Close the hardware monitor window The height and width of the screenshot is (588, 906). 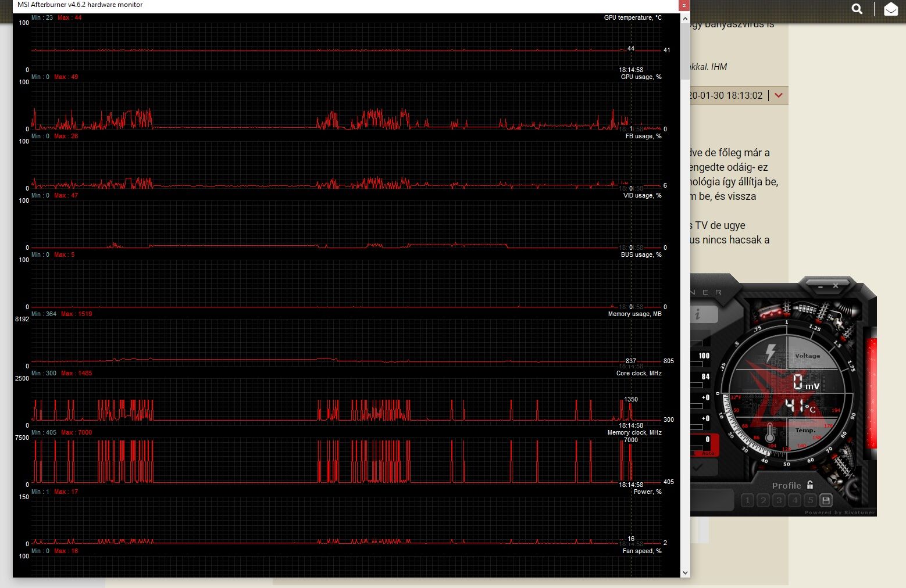[684, 5]
